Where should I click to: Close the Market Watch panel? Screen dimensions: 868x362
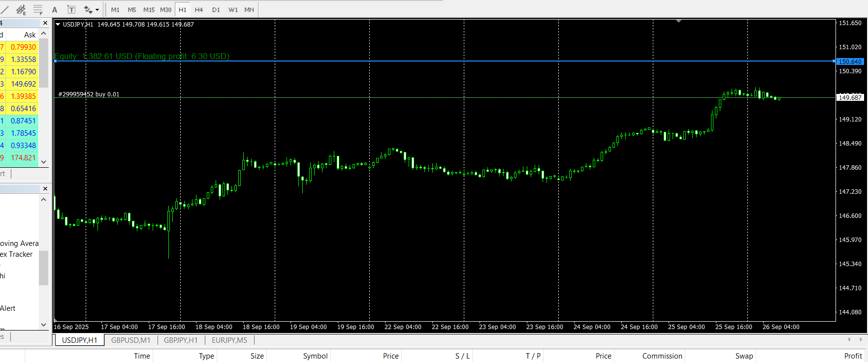(45, 23)
